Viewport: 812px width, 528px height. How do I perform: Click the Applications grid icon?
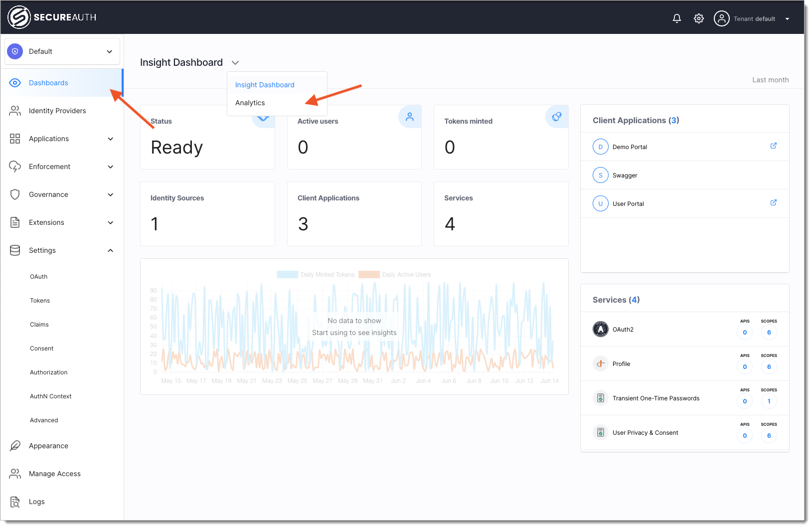tap(15, 139)
